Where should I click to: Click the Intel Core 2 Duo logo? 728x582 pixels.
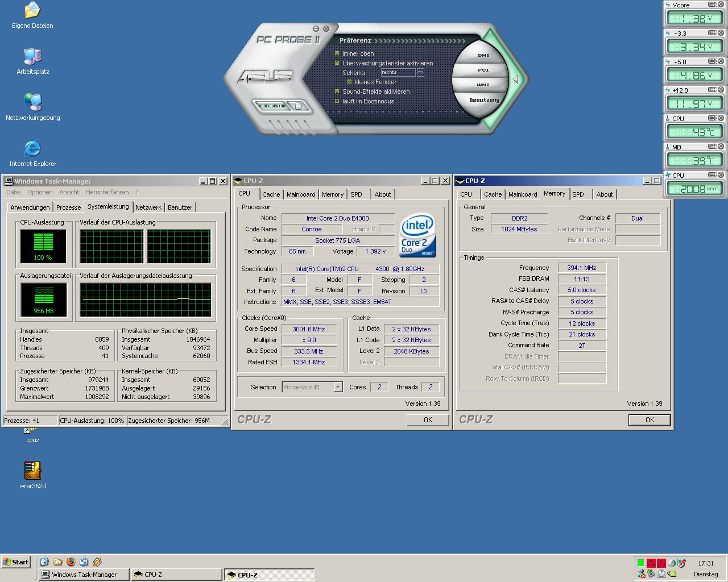pos(417,235)
